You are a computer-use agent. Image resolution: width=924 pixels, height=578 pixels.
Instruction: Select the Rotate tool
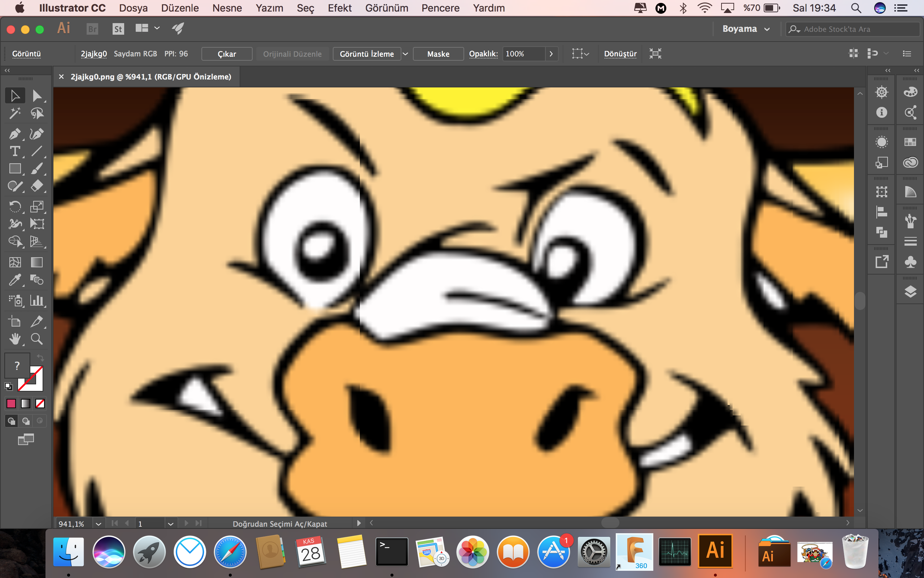[15, 207]
